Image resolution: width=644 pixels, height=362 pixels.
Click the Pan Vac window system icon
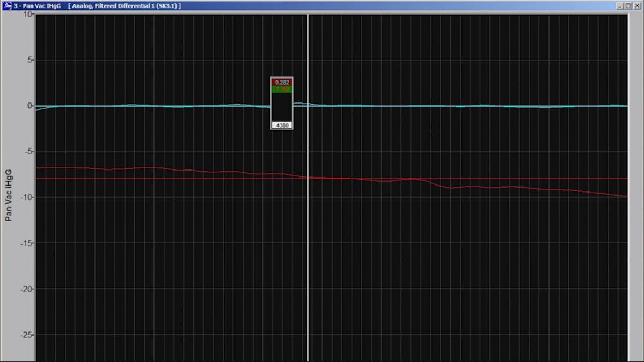click(x=7, y=6)
